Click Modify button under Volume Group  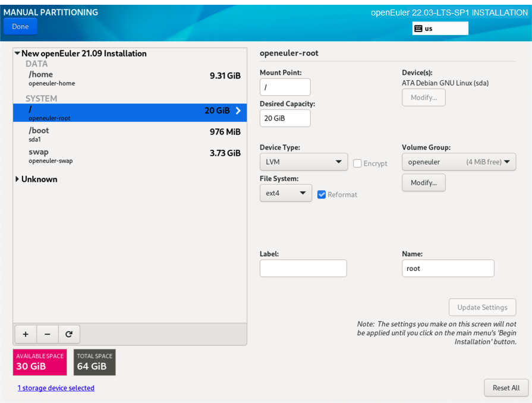[x=423, y=182]
